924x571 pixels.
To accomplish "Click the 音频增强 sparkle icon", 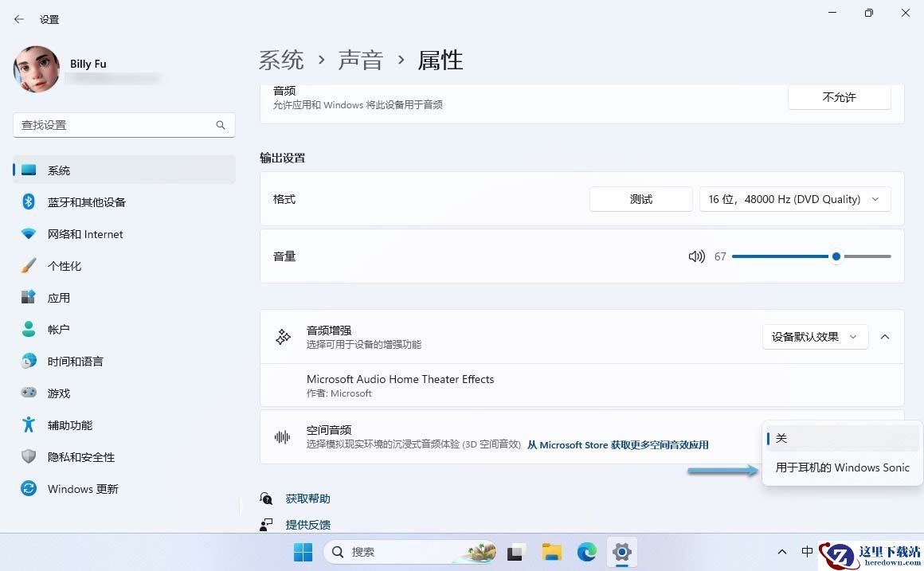I will (283, 337).
